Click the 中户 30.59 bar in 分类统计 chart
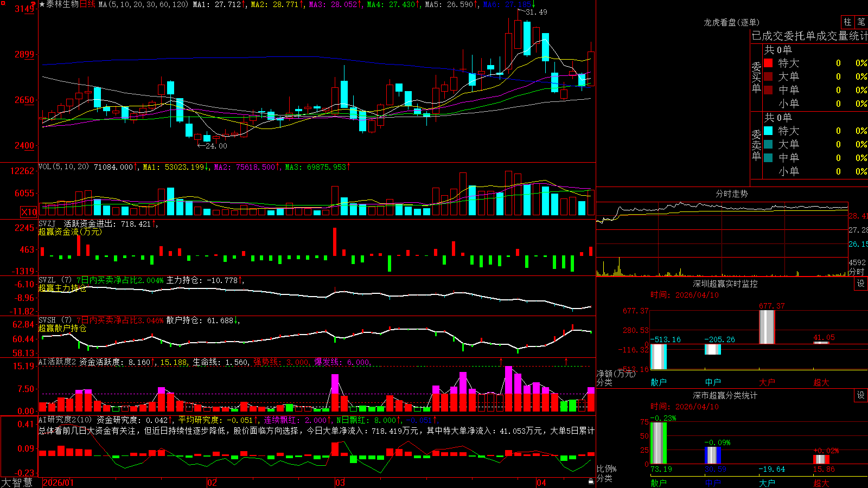The image size is (868, 488). click(x=713, y=455)
